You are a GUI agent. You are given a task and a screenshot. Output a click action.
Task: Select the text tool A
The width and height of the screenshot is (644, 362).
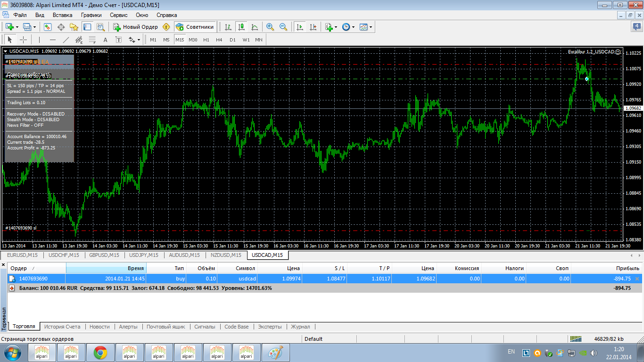coord(105,40)
